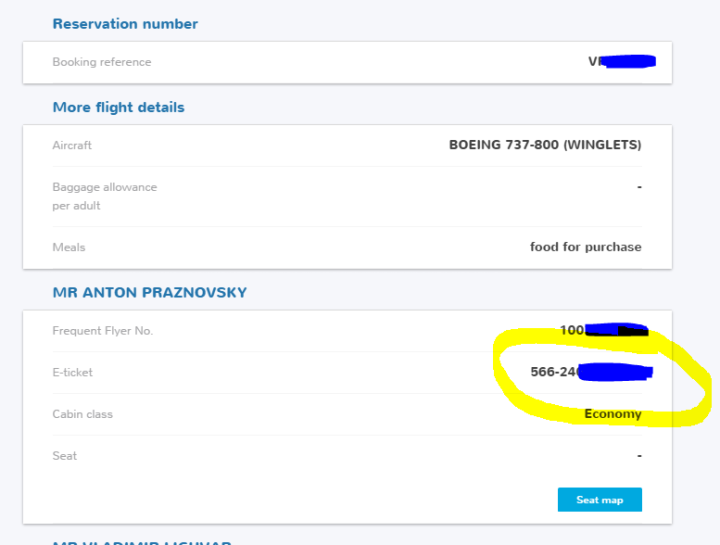Click the Economy cabin class value
720x545 pixels.
click(x=612, y=414)
